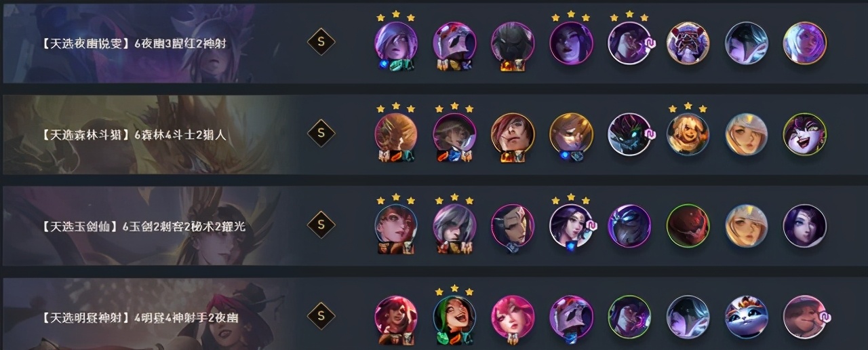Select the masked second champion in 夜幽锐雯 row

[x=454, y=43]
